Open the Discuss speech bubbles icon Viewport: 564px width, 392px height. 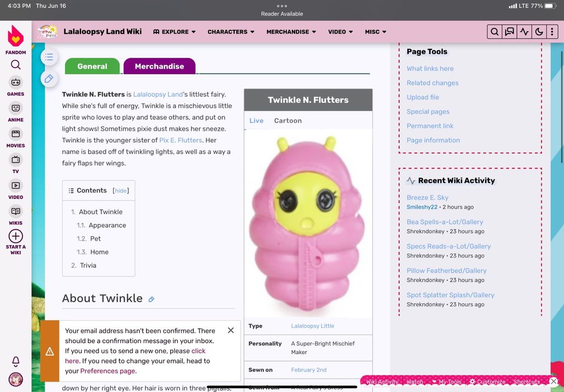tap(509, 31)
